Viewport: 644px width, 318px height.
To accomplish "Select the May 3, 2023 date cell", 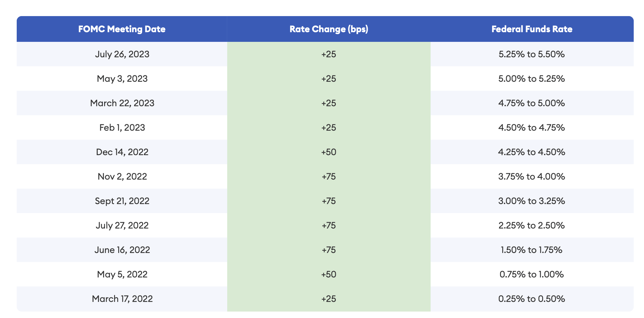I will point(122,79).
